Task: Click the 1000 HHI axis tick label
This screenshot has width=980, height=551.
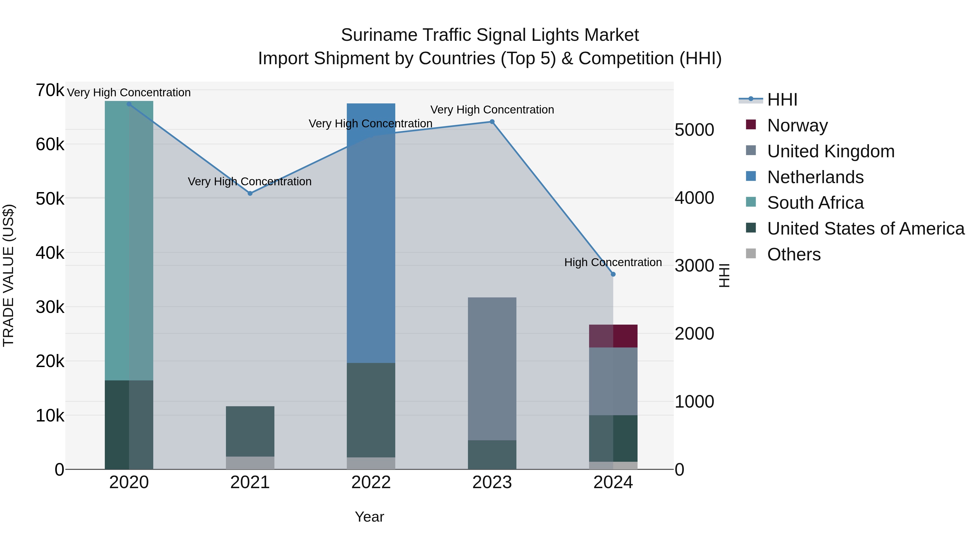Action: click(x=694, y=402)
